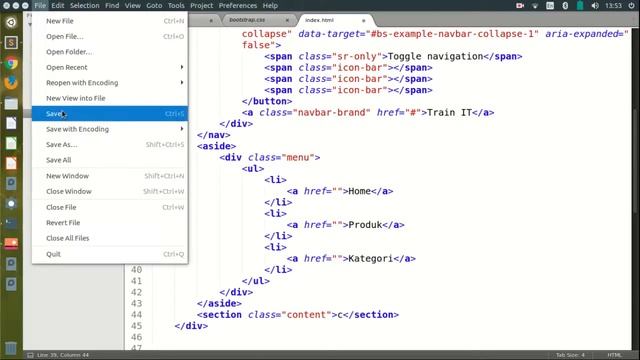Open the Project menu
The image size is (640, 360).
(x=202, y=5)
